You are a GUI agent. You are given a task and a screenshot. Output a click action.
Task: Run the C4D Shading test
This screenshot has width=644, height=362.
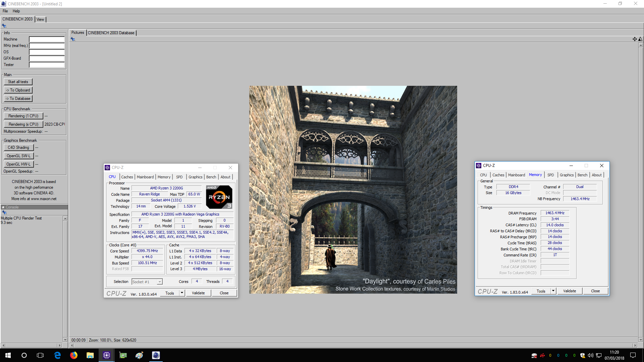18,147
